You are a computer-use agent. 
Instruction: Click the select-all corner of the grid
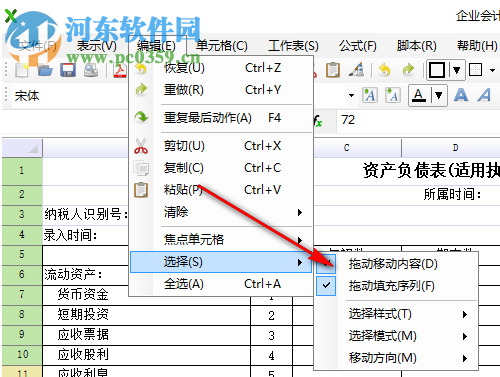[22, 148]
